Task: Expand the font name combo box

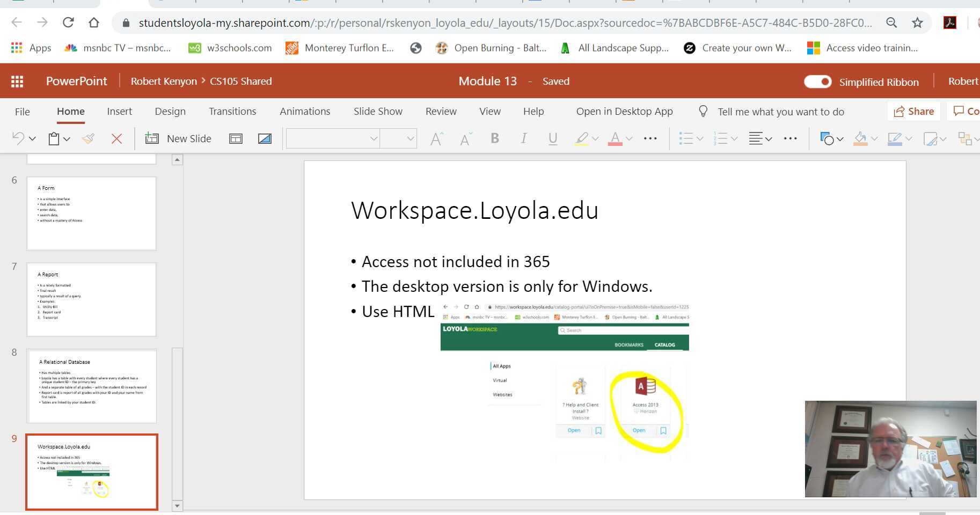Action: (x=374, y=138)
